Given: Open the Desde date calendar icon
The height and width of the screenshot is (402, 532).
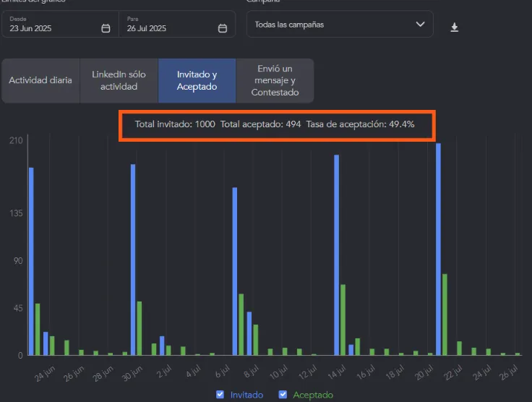Looking at the screenshot, I should (106, 28).
